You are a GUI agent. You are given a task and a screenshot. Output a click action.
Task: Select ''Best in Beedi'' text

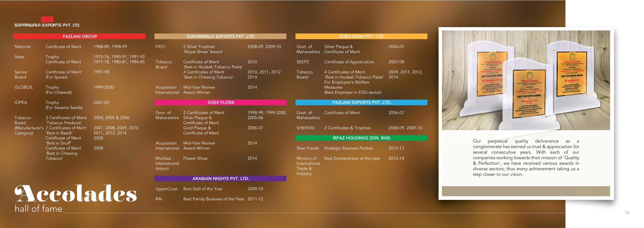coord(59,133)
